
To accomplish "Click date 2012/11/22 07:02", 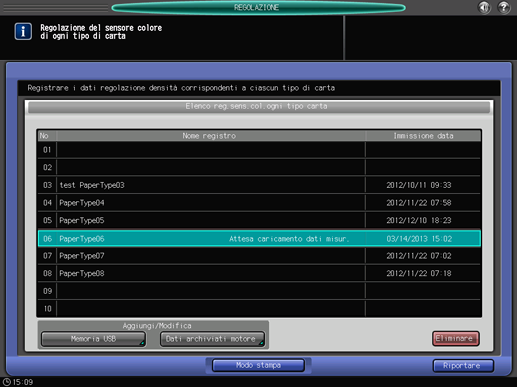I will [419, 256].
